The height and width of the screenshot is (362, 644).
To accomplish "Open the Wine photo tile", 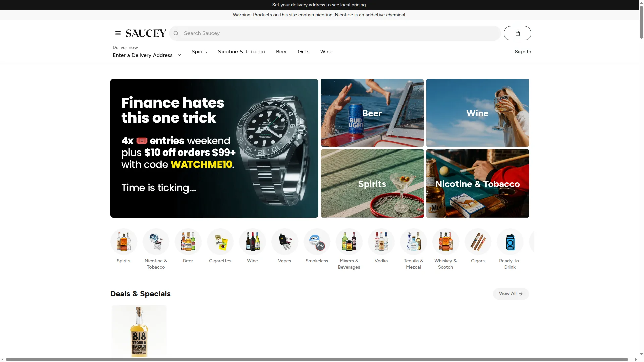I will (x=477, y=113).
